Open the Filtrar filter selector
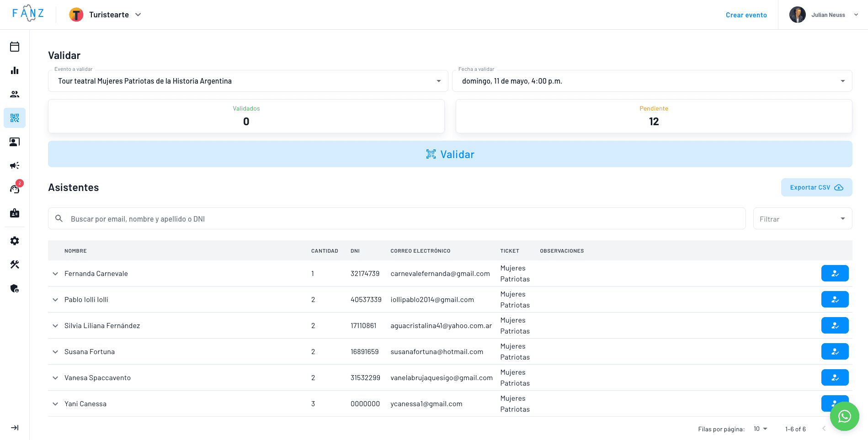Image resolution: width=868 pixels, height=440 pixels. [802, 218]
